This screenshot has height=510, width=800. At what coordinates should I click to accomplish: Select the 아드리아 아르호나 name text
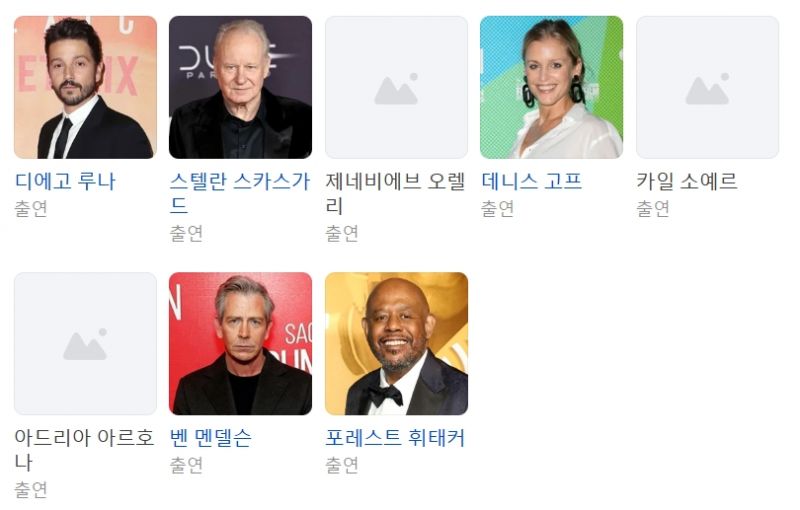point(84,450)
